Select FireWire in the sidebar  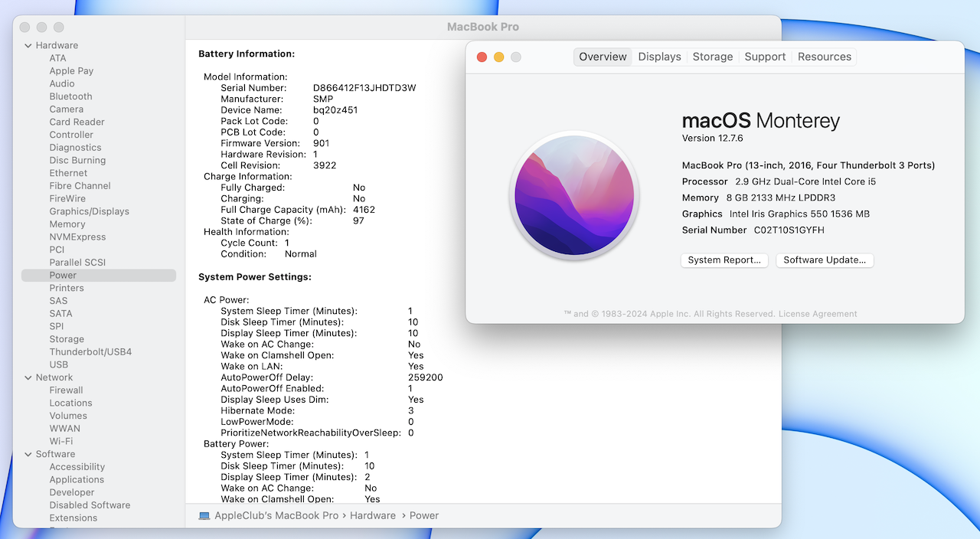click(67, 198)
